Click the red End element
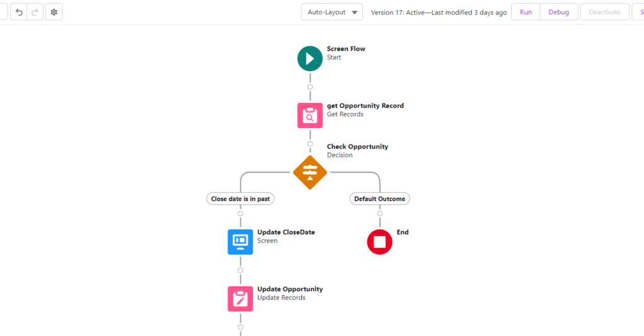Screen dimensions: 644x336 379,242
